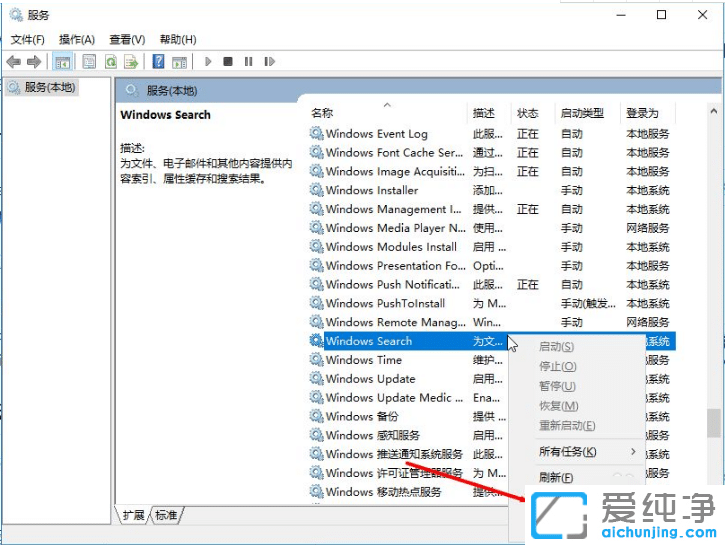Click gear icon of Windows Modules Install row

coord(317,246)
